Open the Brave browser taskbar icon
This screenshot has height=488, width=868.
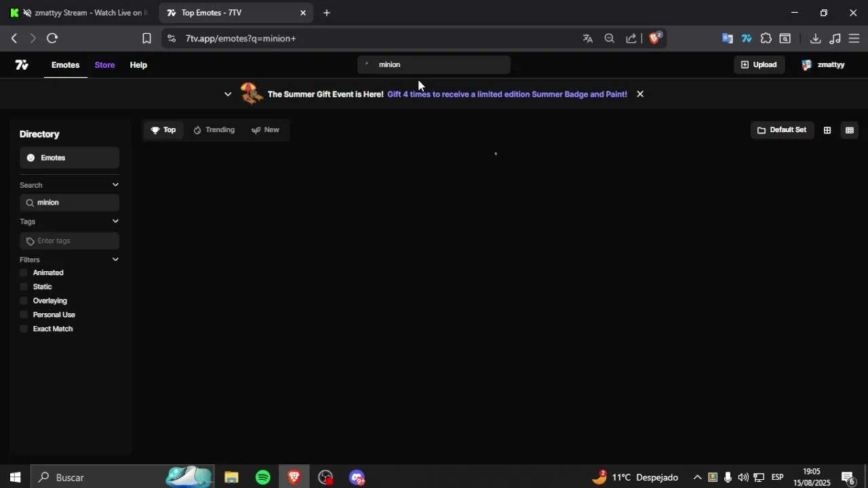(294, 478)
